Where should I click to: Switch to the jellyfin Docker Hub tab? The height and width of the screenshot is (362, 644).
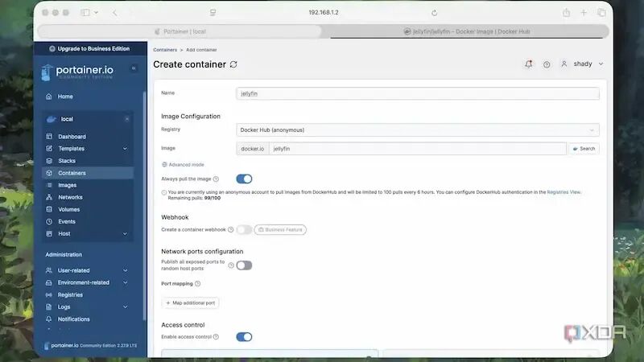[x=467, y=31]
